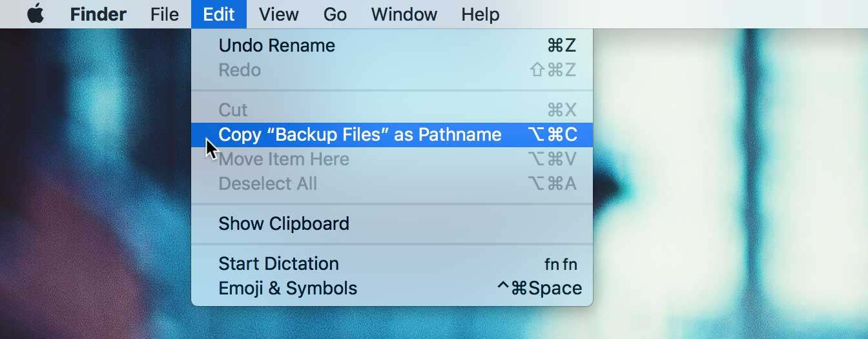Image resolution: width=868 pixels, height=339 pixels.
Task: Click the ⌘Z shortcut beside Undo Rename
Action: (x=561, y=46)
